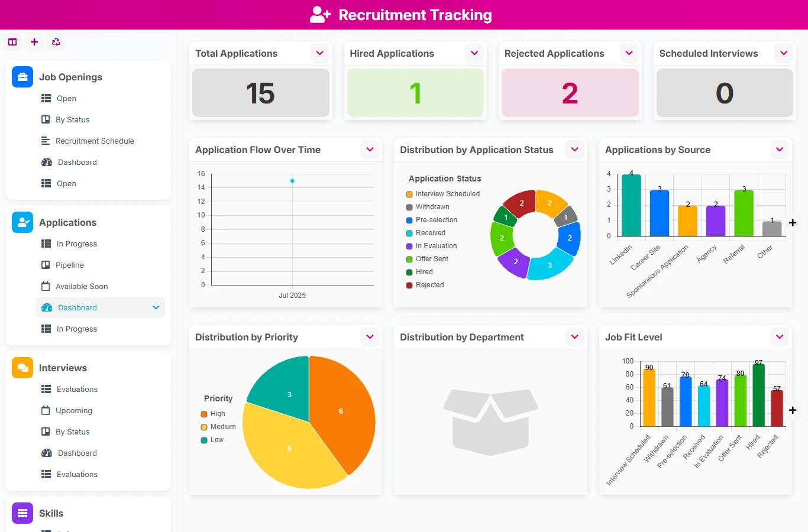Click the Hired bar showing 97 in Job Fit Level
The height and width of the screenshot is (532, 808).
[758, 395]
